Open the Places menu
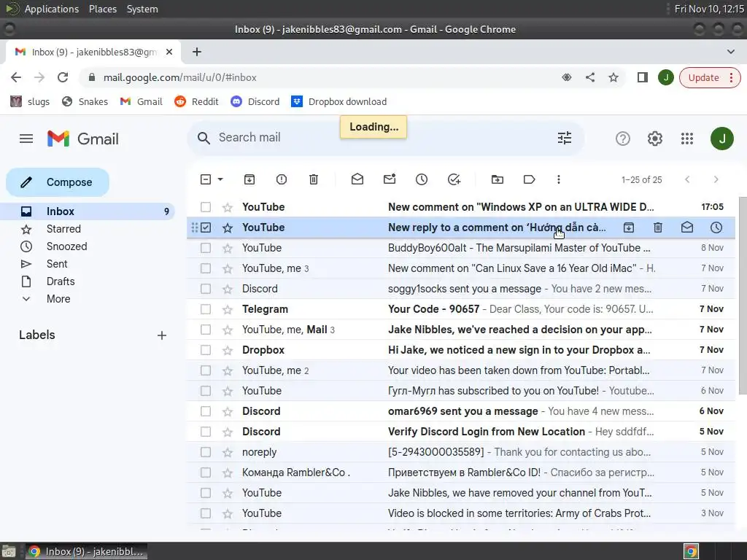 click(103, 9)
